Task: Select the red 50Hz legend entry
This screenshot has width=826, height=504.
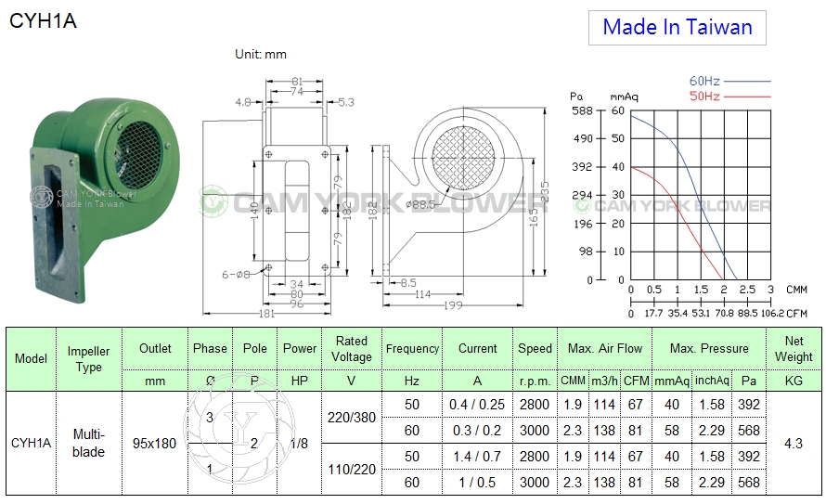Action: click(x=729, y=97)
